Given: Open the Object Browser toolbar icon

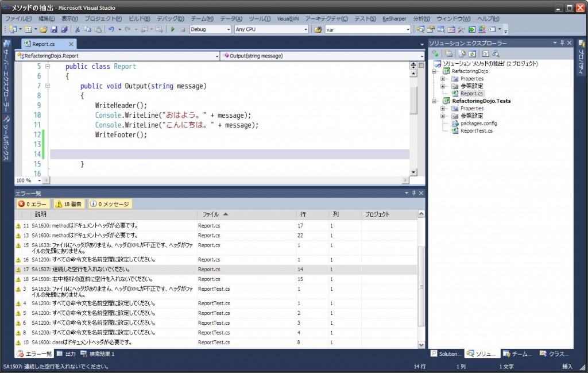Looking at the screenshot, I should point(441,29).
